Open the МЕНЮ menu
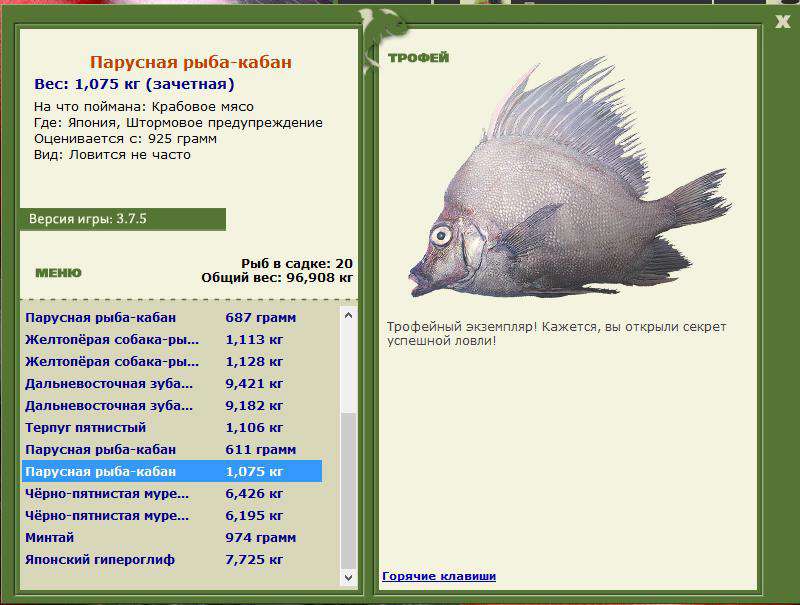This screenshot has height=605, width=800. 58,273
